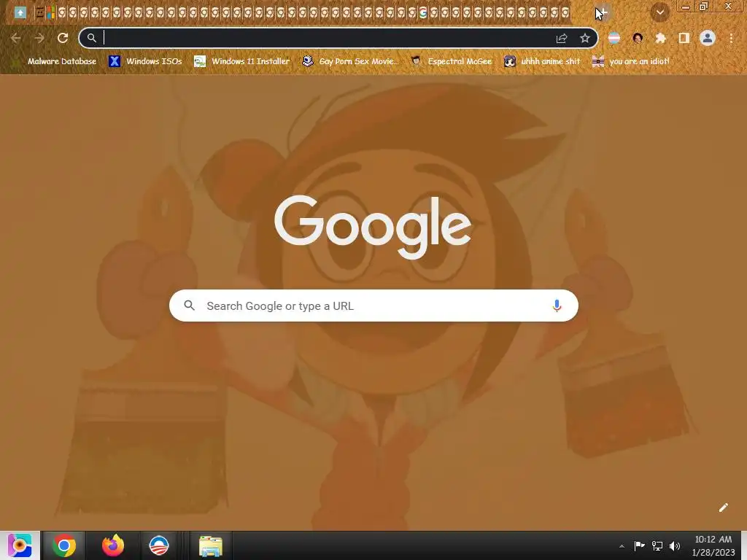Switch to the first tab with upload-arrow icon

click(20, 13)
